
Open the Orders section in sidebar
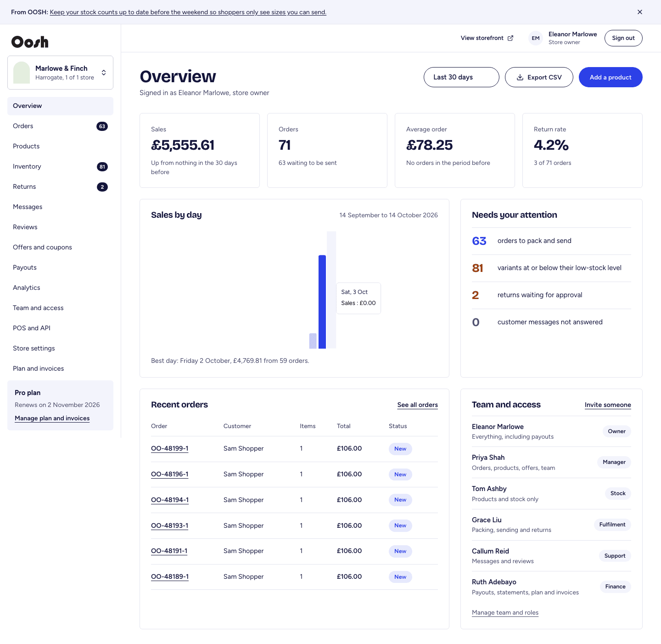[x=60, y=126]
